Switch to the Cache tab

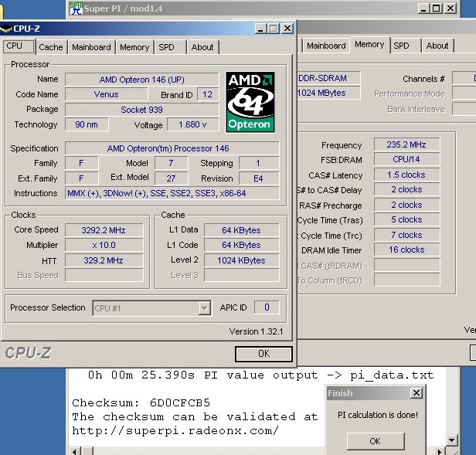point(51,47)
